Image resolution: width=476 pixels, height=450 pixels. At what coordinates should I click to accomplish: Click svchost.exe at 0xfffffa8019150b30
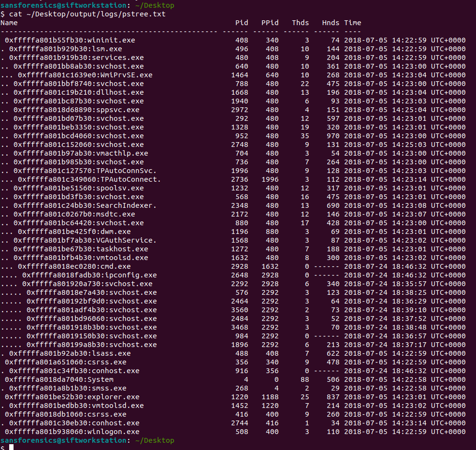(92, 336)
